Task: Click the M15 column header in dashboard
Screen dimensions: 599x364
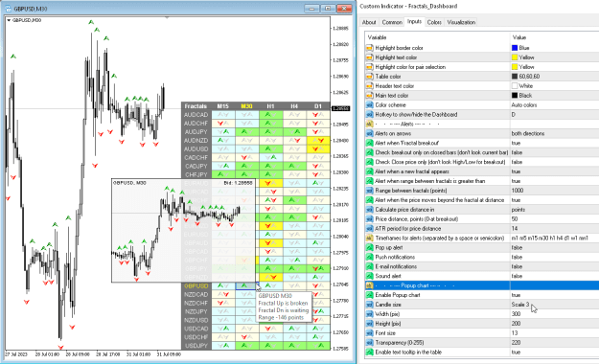Action: (x=222, y=106)
